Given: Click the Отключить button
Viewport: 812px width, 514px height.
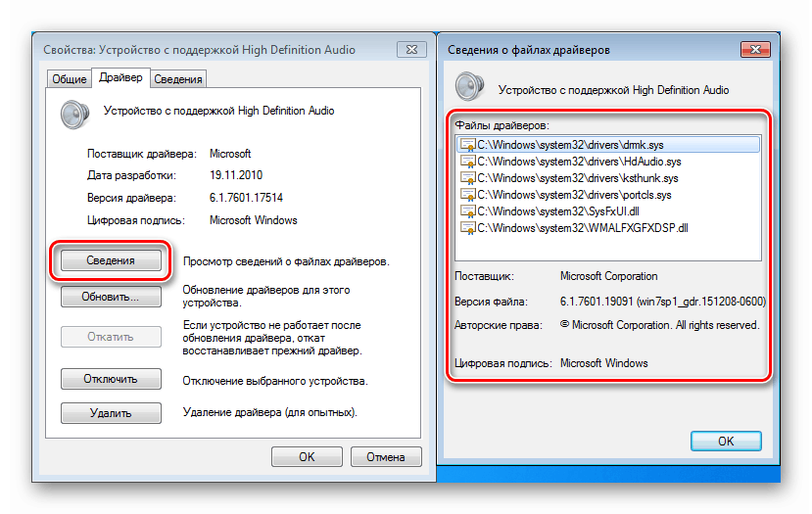Looking at the screenshot, I should click(x=111, y=379).
